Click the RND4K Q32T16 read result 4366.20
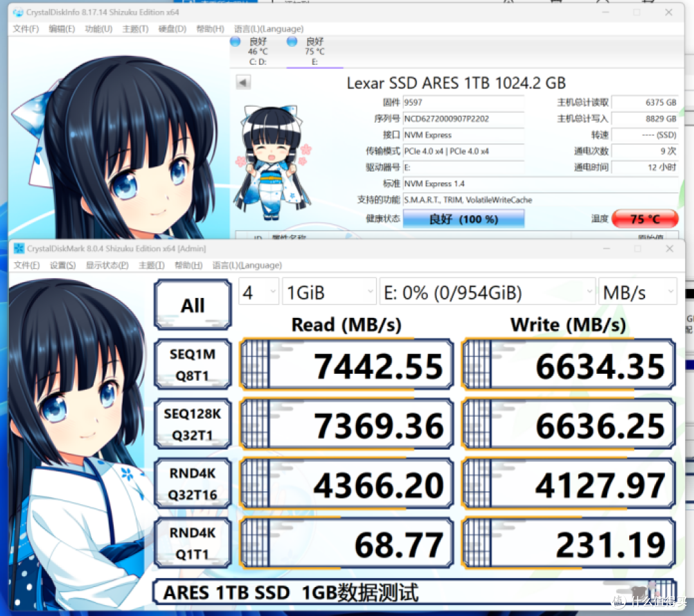This screenshot has width=694, height=616. pos(346,484)
